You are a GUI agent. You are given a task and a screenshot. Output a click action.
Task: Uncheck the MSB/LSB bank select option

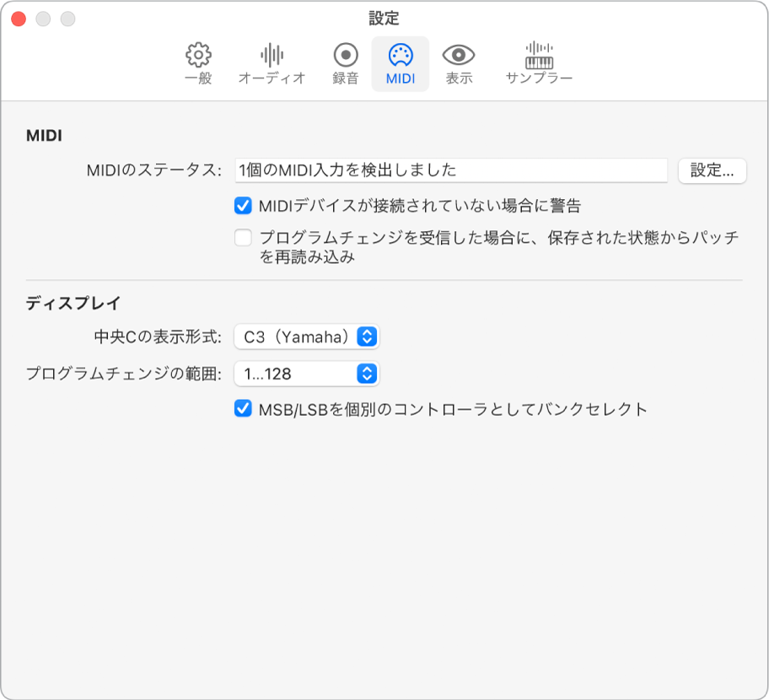243,410
